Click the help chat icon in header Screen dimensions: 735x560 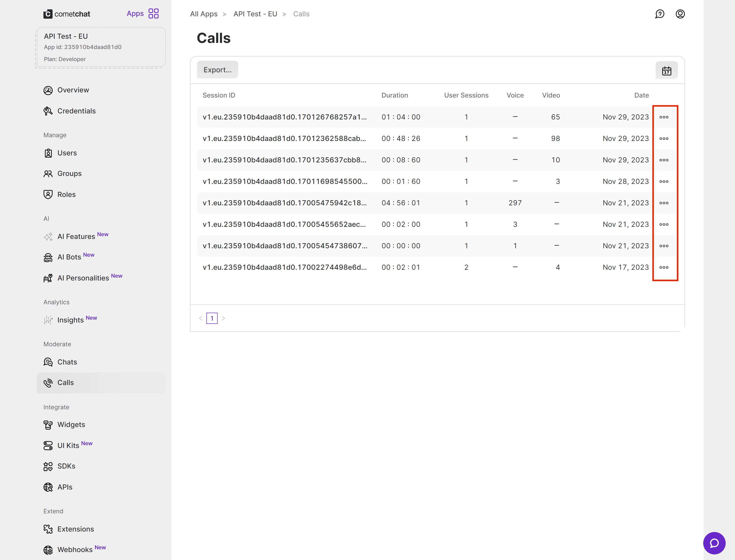point(660,14)
